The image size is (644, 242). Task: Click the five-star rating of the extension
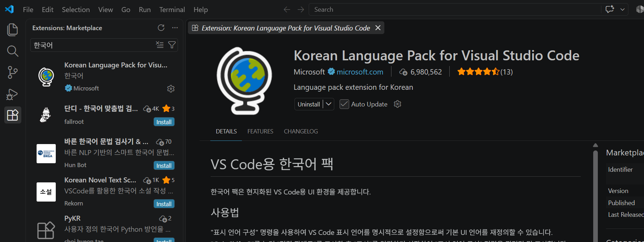pyautogui.click(x=478, y=72)
